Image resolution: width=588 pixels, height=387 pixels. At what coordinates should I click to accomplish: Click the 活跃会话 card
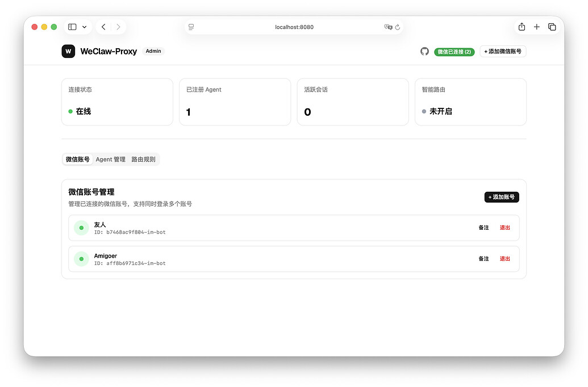coord(352,102)
